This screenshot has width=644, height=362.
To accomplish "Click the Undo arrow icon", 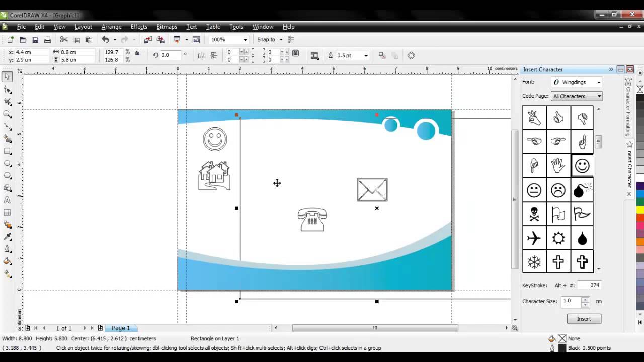I will [x=105, y=40].
